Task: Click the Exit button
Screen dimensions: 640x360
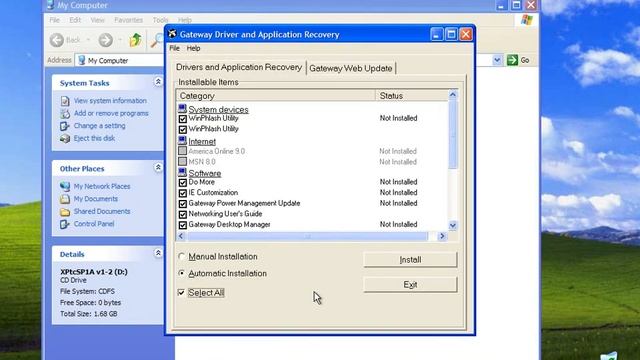Action: (410, 284)
